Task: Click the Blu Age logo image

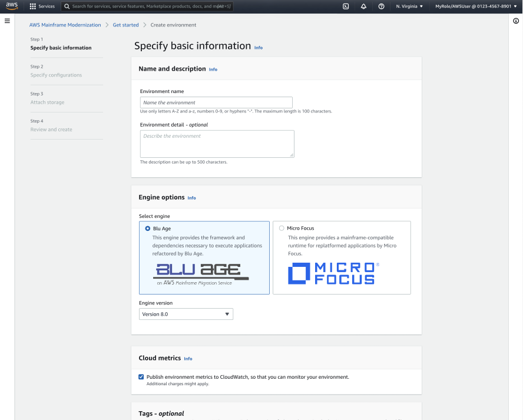Action: tap(201, 273)
